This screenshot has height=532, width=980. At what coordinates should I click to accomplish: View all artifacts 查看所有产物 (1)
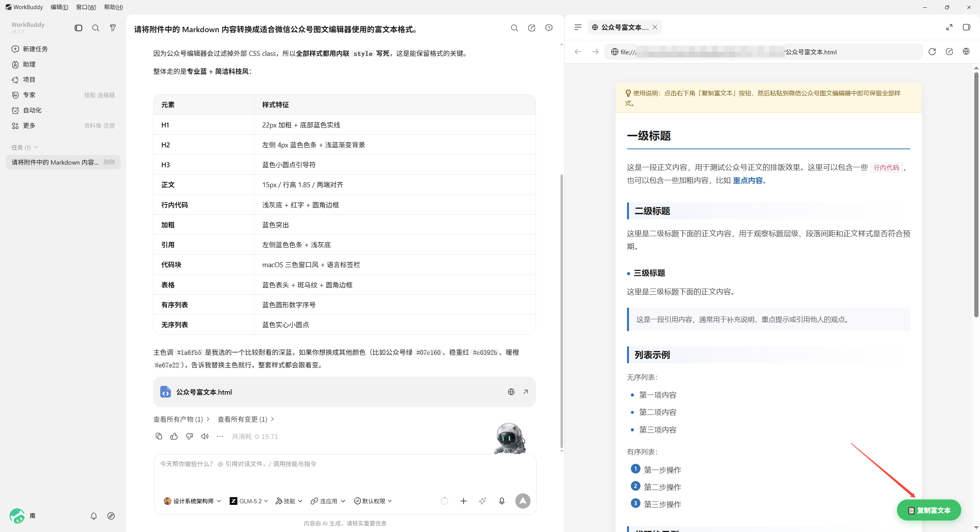(181, 419)
